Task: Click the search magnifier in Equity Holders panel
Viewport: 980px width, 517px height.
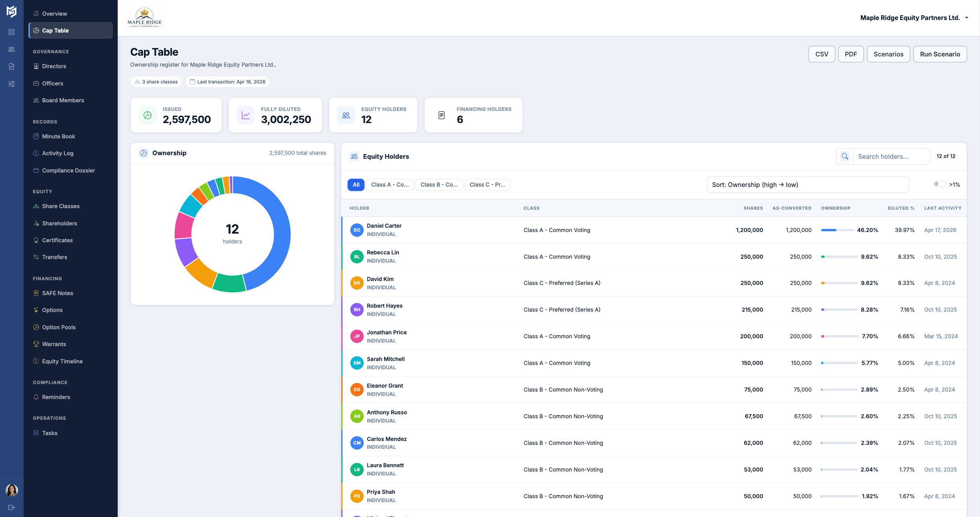Action: point(845,156)
